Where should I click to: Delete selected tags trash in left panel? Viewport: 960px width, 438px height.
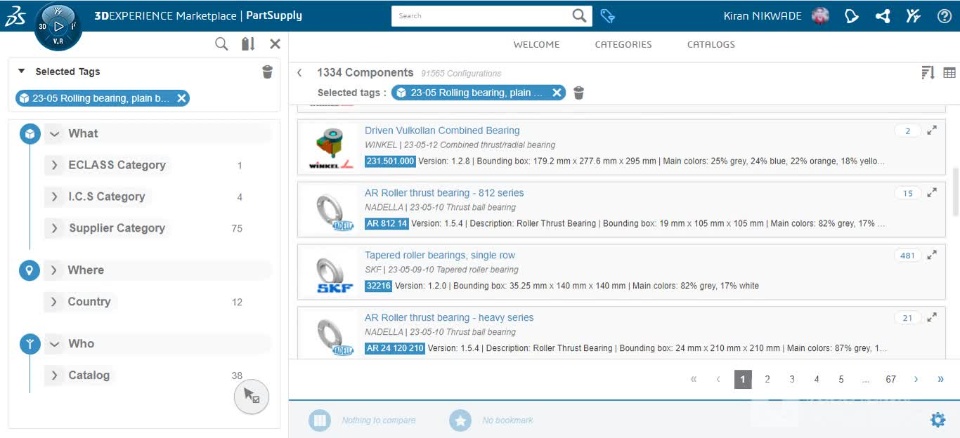267,72
